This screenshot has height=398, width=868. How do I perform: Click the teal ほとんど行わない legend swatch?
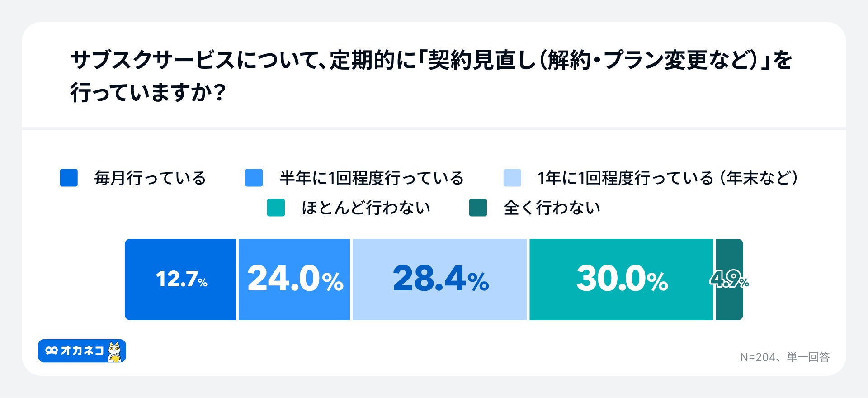(x=276, y=208)
